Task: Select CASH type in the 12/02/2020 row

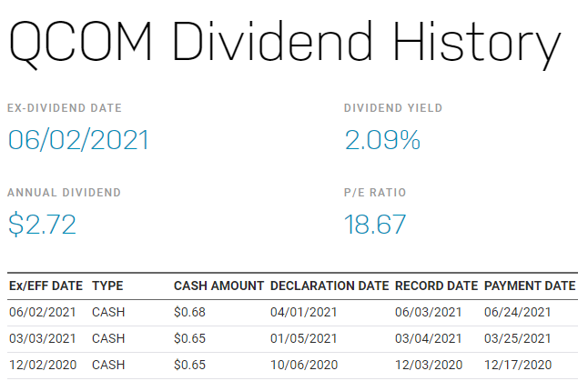Action: (x=108, y=365)
